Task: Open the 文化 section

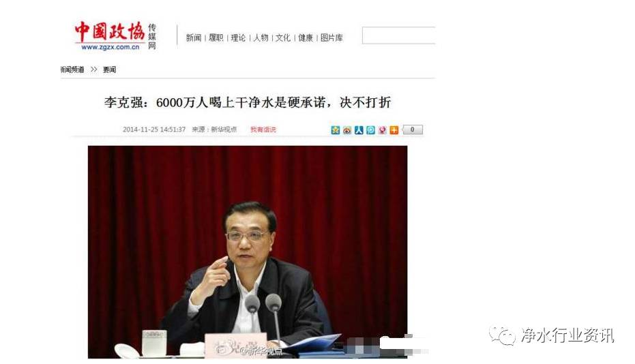Action: coord(283,37)
